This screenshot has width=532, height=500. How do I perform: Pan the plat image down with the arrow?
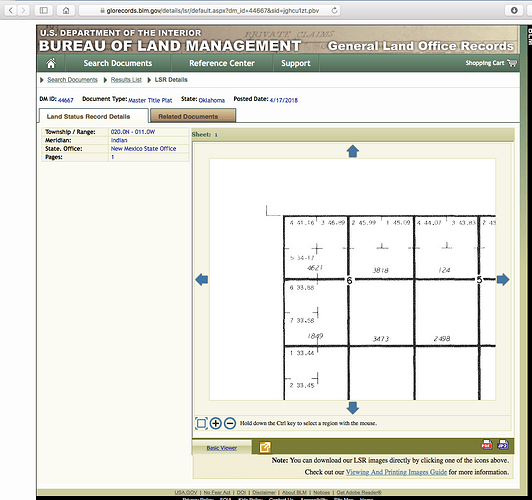tap(353, 408)
